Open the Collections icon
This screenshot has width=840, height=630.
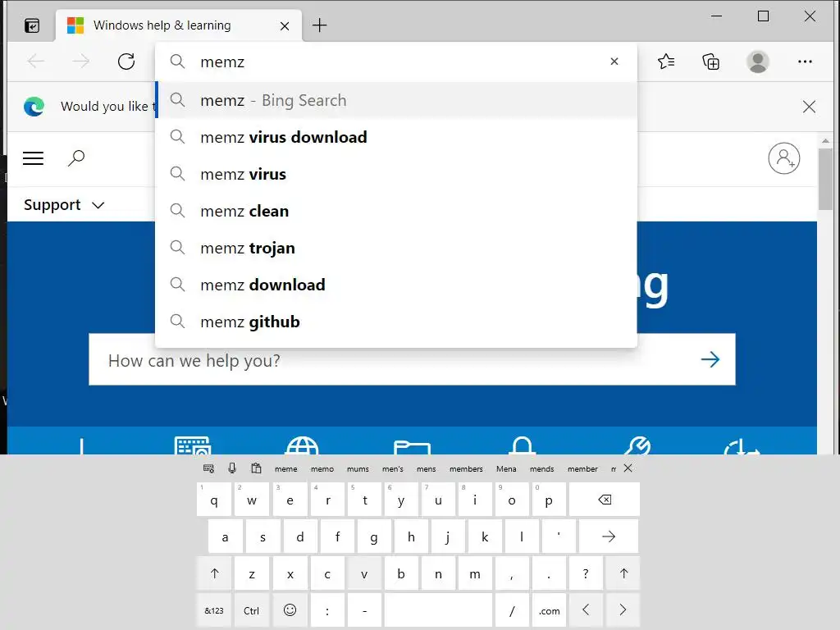tap(711, 62)
